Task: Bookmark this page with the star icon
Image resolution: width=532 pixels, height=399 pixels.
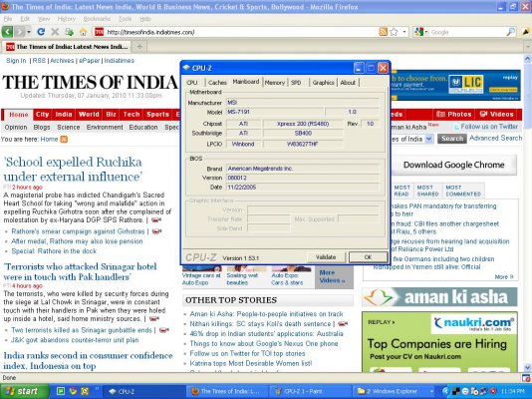Action: coord(394,32)
